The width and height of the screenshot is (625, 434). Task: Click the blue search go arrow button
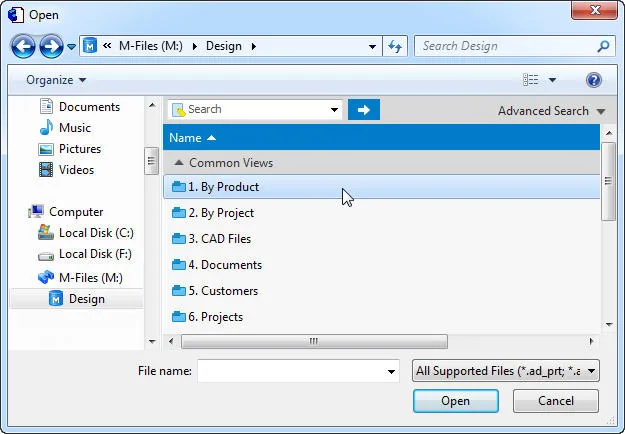(364, 110)
